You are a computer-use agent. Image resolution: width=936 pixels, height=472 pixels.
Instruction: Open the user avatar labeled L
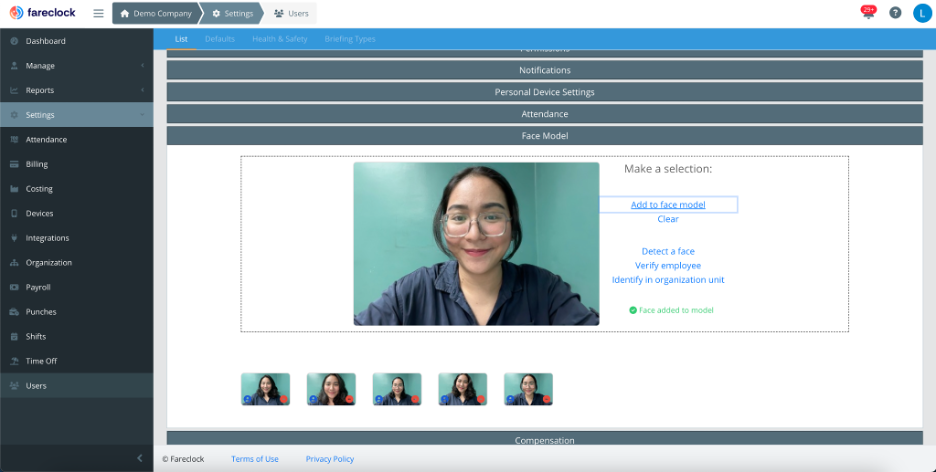pyautogui.click(x=922, y=13)
